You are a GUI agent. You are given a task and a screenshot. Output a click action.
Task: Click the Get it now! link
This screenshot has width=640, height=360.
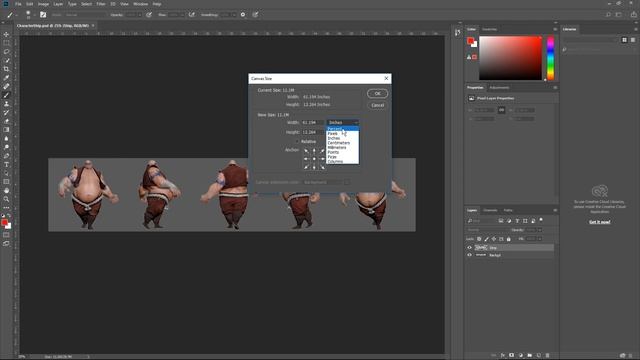coord(600,222)
